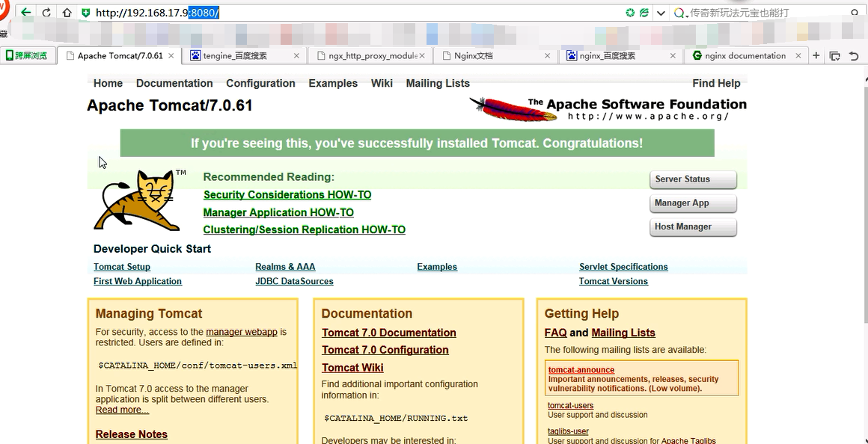
Task: Click the Server Status button
Action: 693,179
